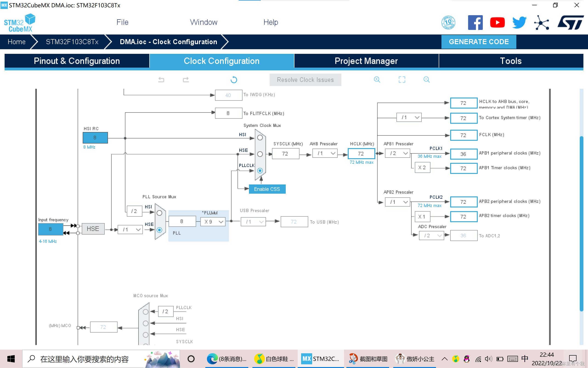588x368 pixels.
Task: Click the STM32F103C8Tx breadcrumb
Action: [72, 42]
